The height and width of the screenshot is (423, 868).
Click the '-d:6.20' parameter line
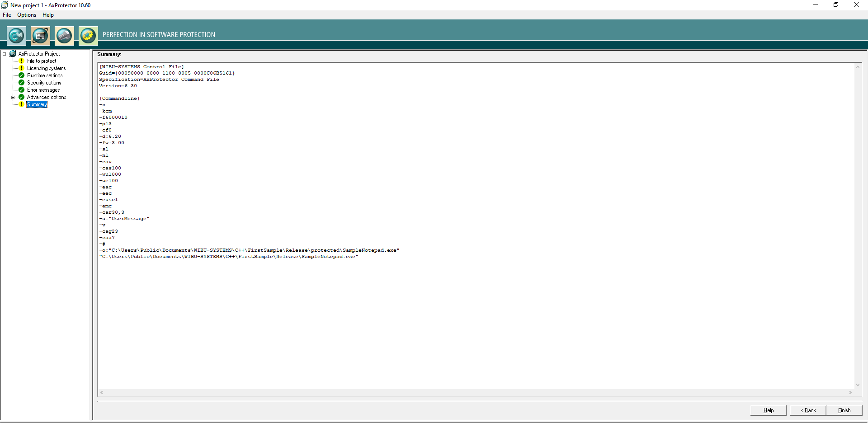tap(110, 136)
